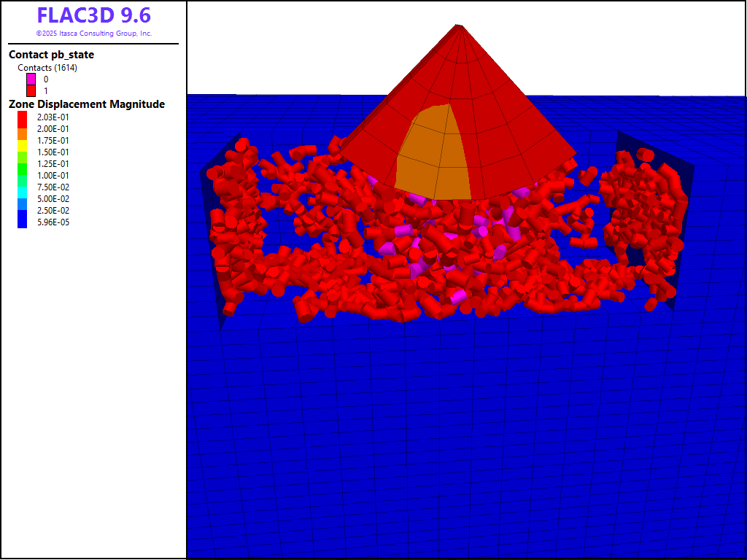
Task: Click the 2.03E-01 maximum value swatch
Action: (x=23, y=117)
